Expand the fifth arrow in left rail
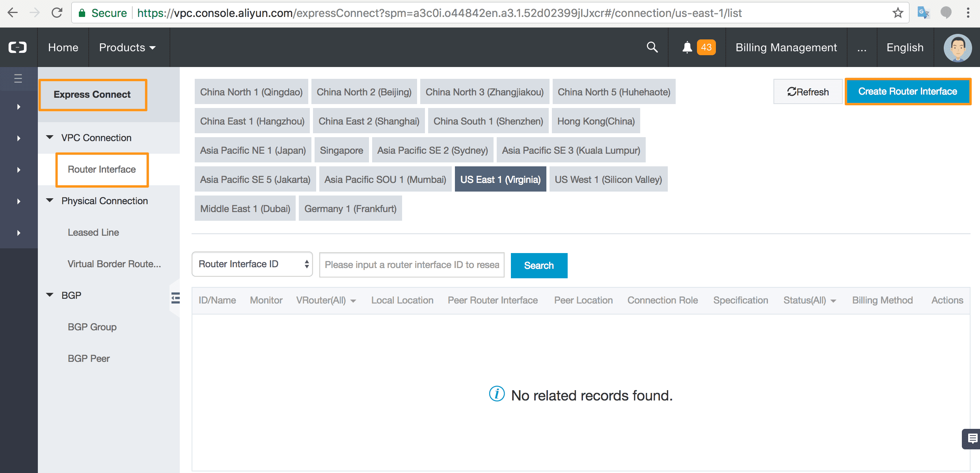The image size is (980, 473). point(19,233)
